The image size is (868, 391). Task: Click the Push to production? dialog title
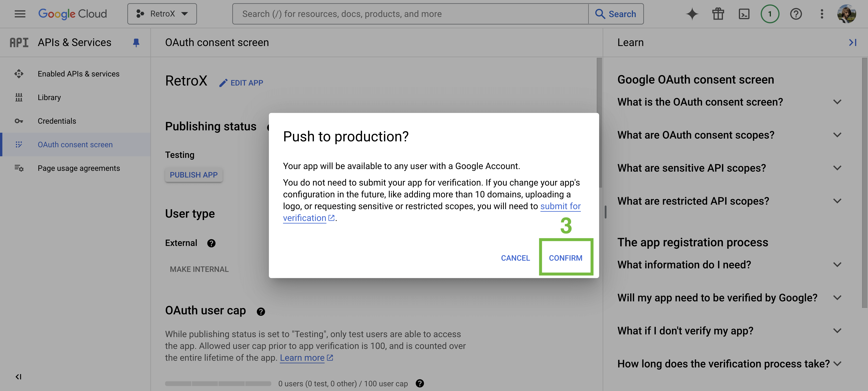pyautogui.click(x=346, y=137)
